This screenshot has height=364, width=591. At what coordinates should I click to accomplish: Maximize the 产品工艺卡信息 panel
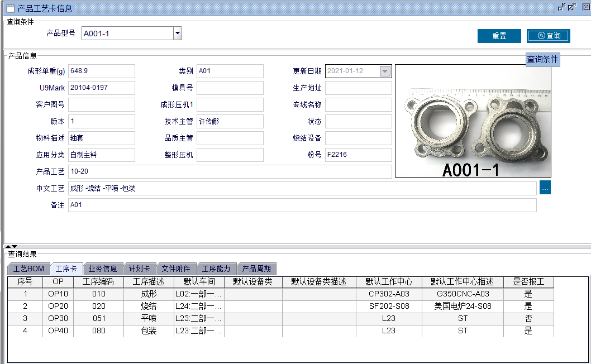571,7
